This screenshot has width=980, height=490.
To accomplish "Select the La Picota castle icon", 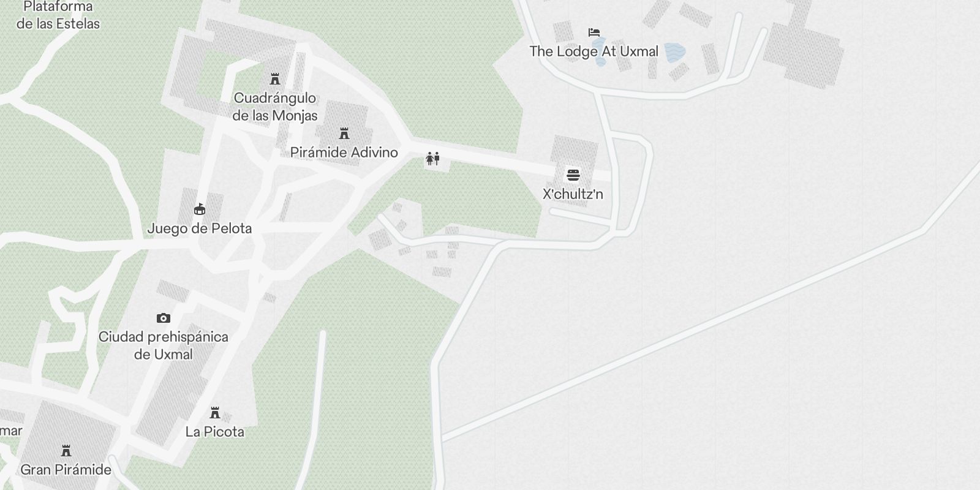I will 215,413.
